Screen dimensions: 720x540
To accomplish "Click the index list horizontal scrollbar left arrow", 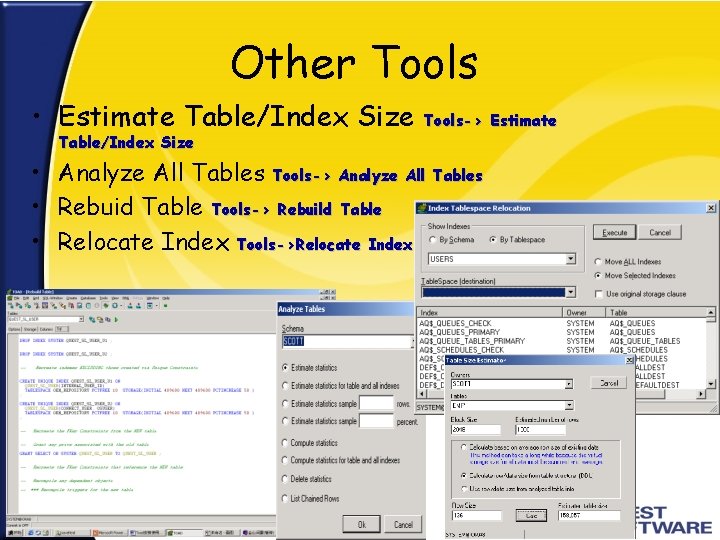I will coord(422,394).
